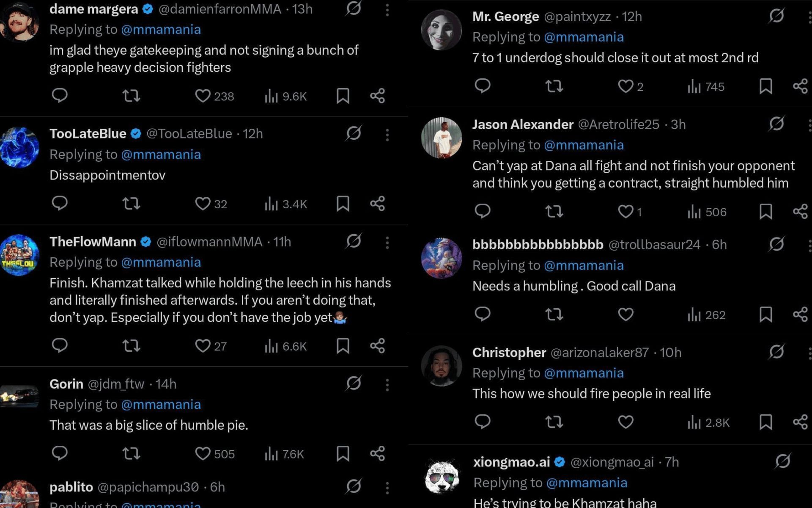Open Grok icon on pablito's tweet
Image resolution: width=812 pixels, height=508 pixels.
point(354,486)
